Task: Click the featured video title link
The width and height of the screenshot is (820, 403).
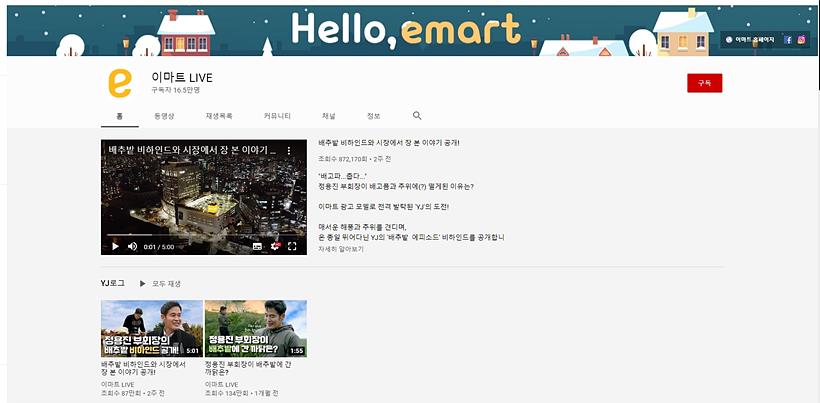Action: 389,143
